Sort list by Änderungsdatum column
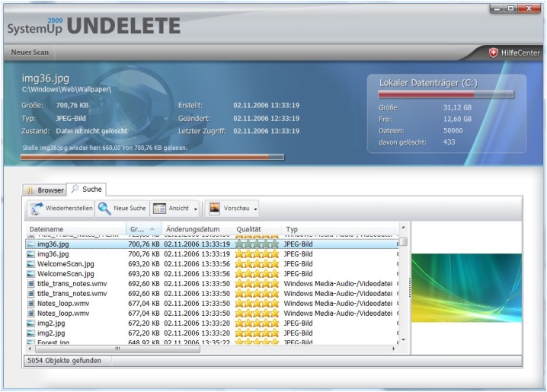The height and width of the screenshot is (392, 547). click(x=194, y=229)
